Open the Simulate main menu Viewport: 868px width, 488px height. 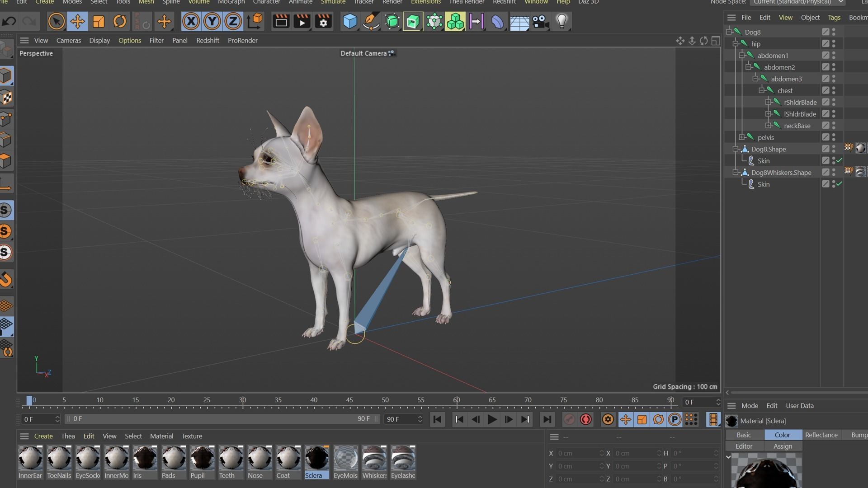(333, 2)
